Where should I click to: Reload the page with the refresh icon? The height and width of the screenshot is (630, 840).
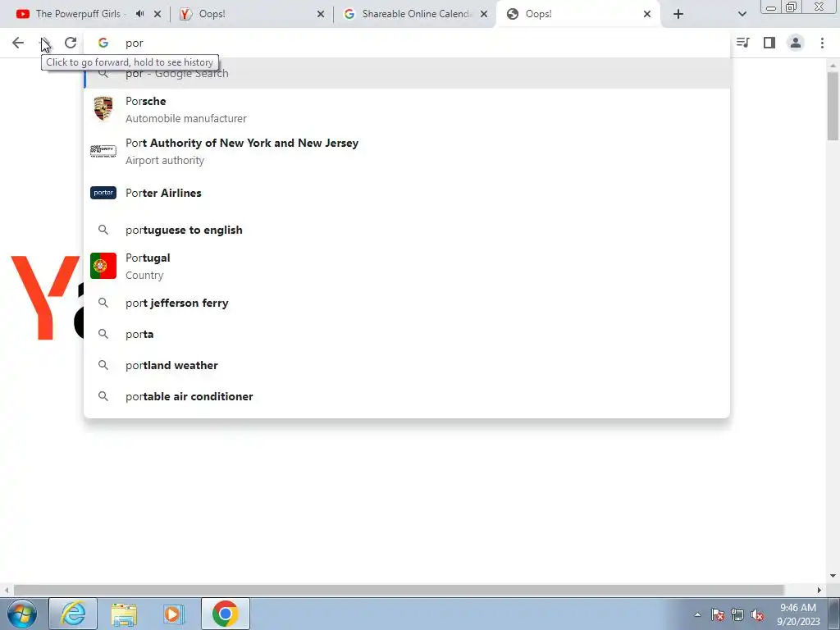coord(71,43)
